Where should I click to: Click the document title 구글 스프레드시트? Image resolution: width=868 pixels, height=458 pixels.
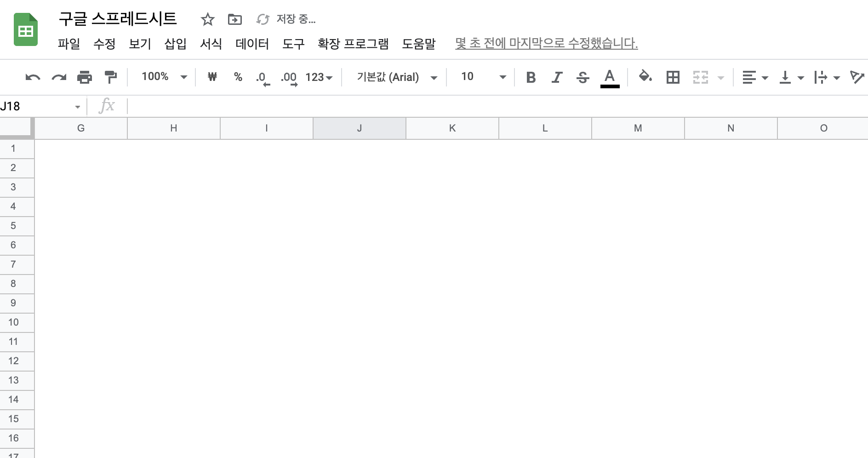[x=118, y=19]
